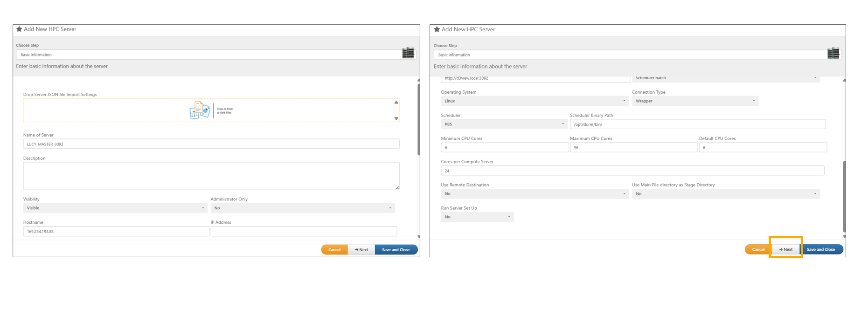Open the Run Server Set Up dropdown
This screenshot has width=868, height=309.
coord(477,217)
